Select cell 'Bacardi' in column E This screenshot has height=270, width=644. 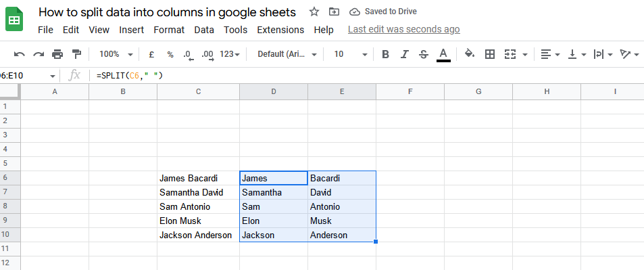click(x=342, y=178)
